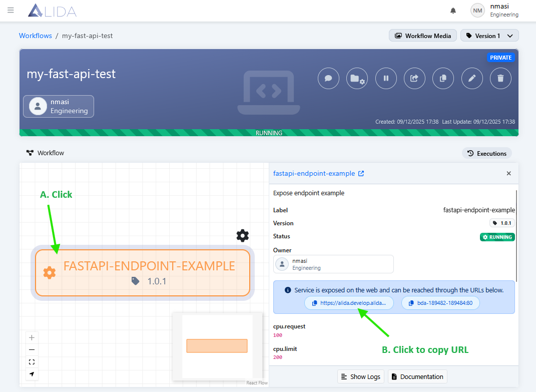Click the 1.0.1 tag inside the node

(149, 281)
